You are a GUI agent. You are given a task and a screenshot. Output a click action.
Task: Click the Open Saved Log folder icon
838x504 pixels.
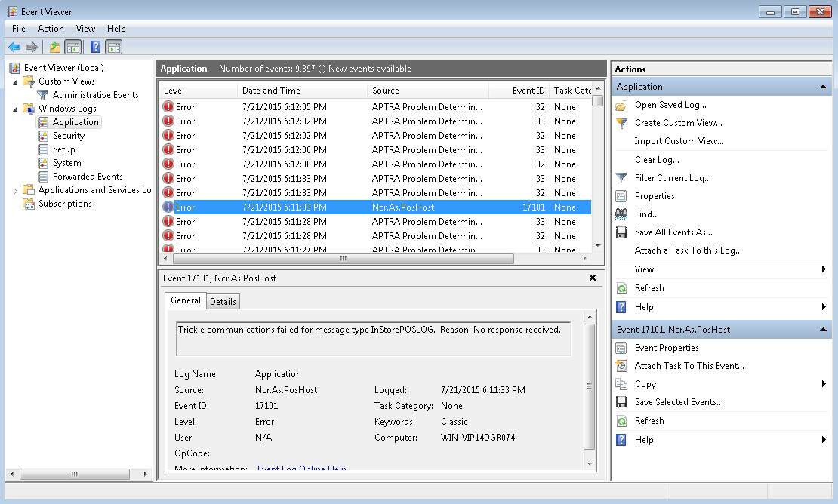[621, 105]
